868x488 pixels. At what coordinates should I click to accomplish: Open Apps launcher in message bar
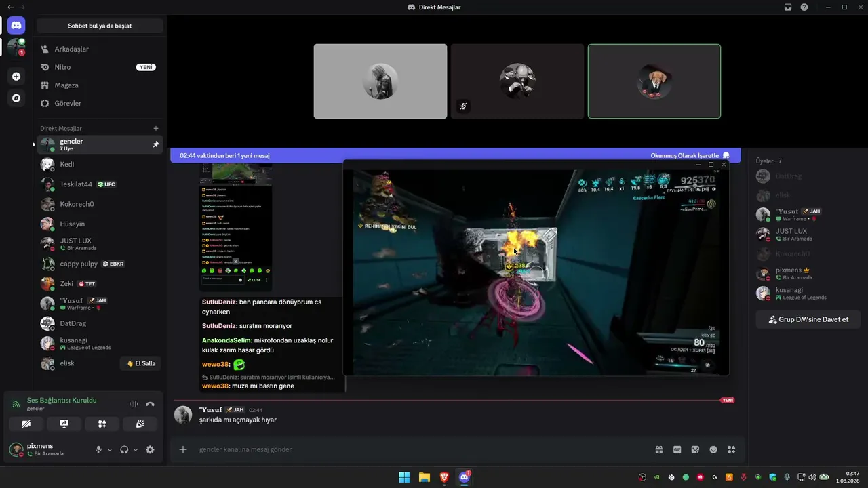tap(732, 449)
